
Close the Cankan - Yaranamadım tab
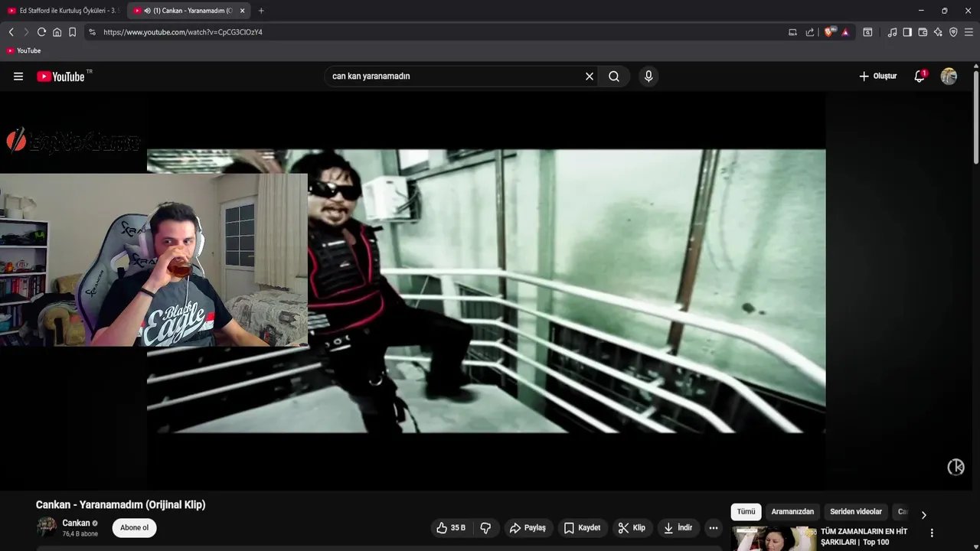(242, 11)
